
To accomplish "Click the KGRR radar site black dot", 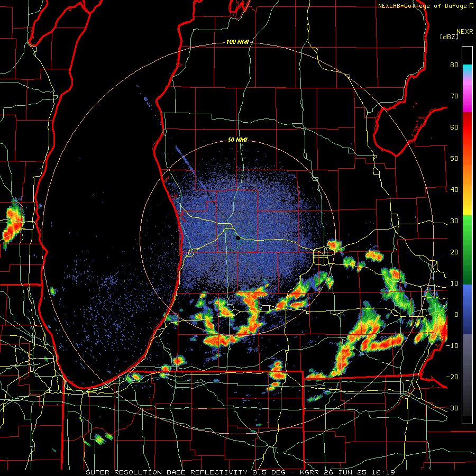I will [238, 239].
